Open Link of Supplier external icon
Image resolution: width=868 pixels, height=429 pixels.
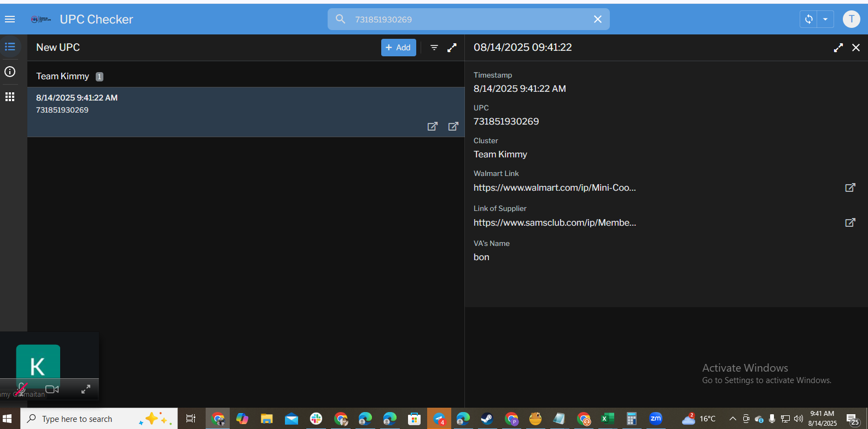pyautogui.click(x=850, y=222)
